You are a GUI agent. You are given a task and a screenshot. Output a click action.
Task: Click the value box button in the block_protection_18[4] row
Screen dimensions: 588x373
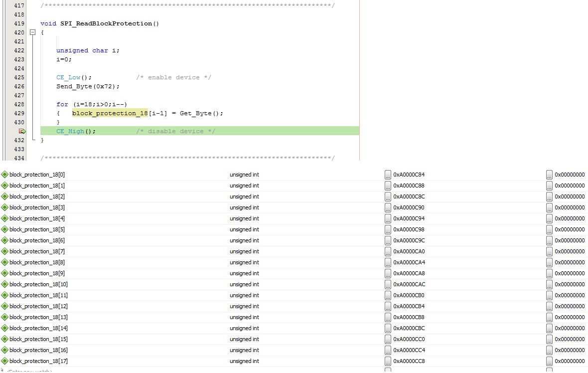point(549,218)
